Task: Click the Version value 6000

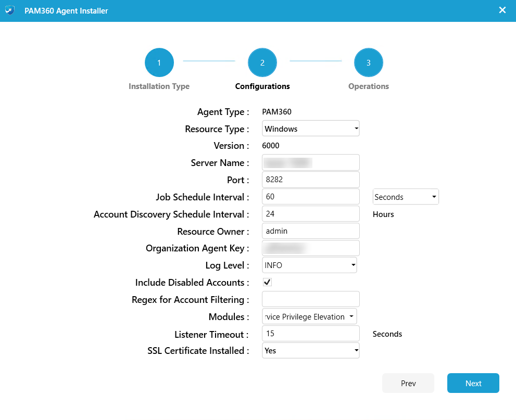Action: [x=271, y=146]
